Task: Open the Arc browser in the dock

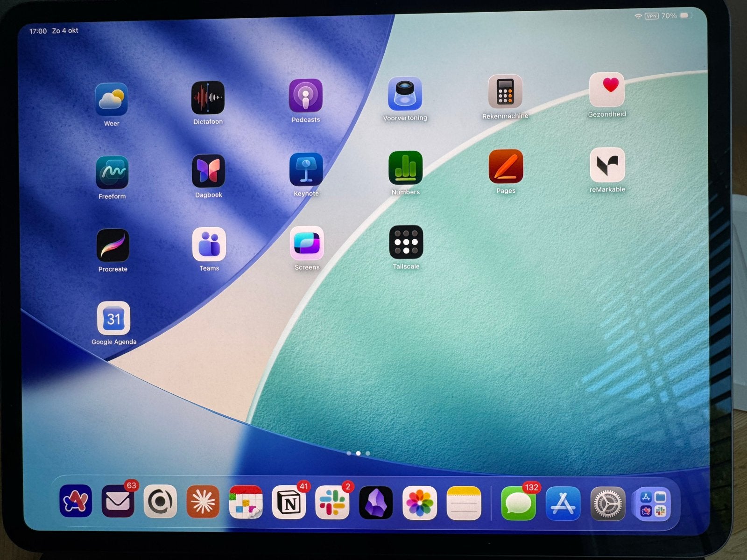Action: coord(76,501)
